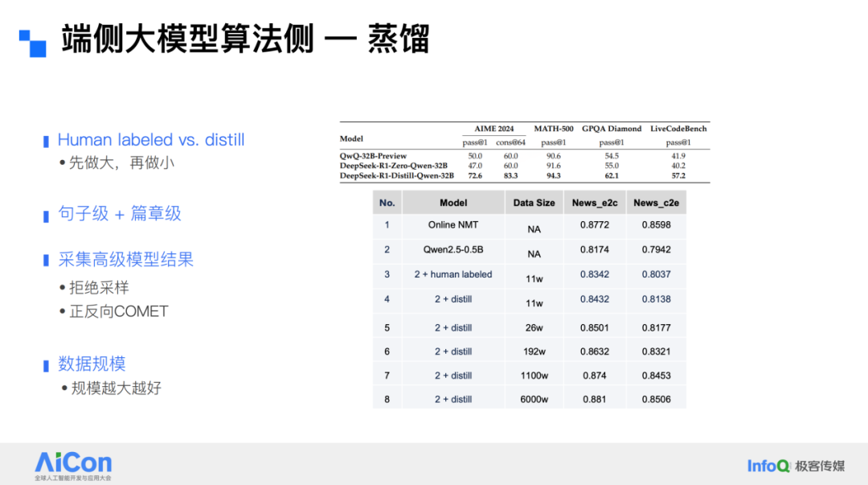The image size is (868, 485).
Task: Click the 0.8177 value in row 5
Action: (x=656, y=327)
